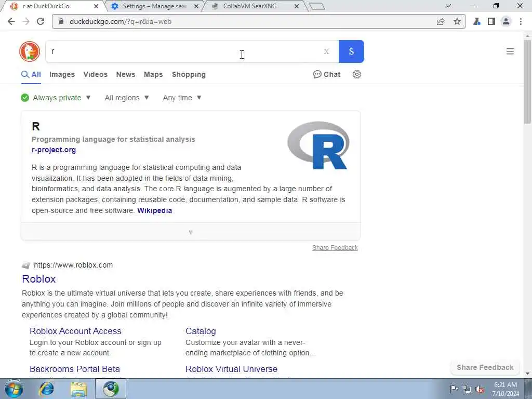Image resolution: width=532 pixels, height=399 pixels.
Task: Click the muted volume tray icon
Action: 480,389
